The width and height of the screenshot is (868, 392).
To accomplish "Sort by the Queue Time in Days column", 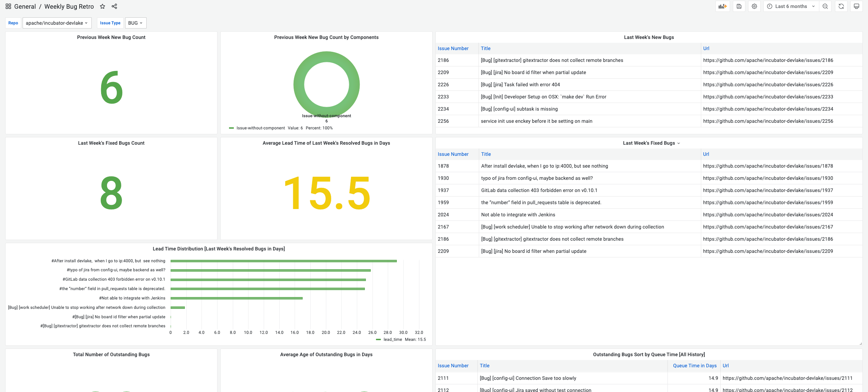I will pos(695,366).
